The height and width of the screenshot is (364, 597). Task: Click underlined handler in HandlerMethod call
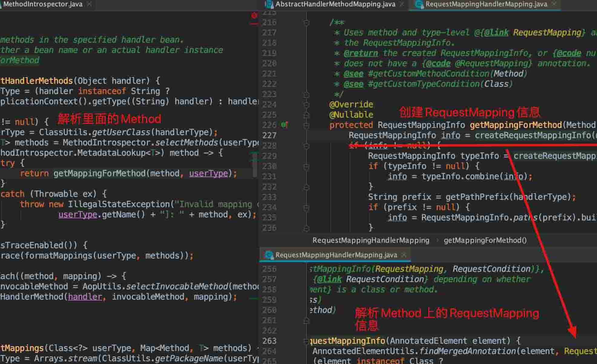click(x=85, y=297)
